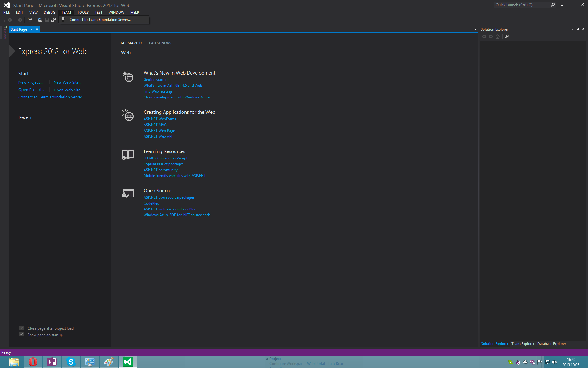Open OneNote from the taskbar
Viewport: 588px width, 368px height.
52,362
